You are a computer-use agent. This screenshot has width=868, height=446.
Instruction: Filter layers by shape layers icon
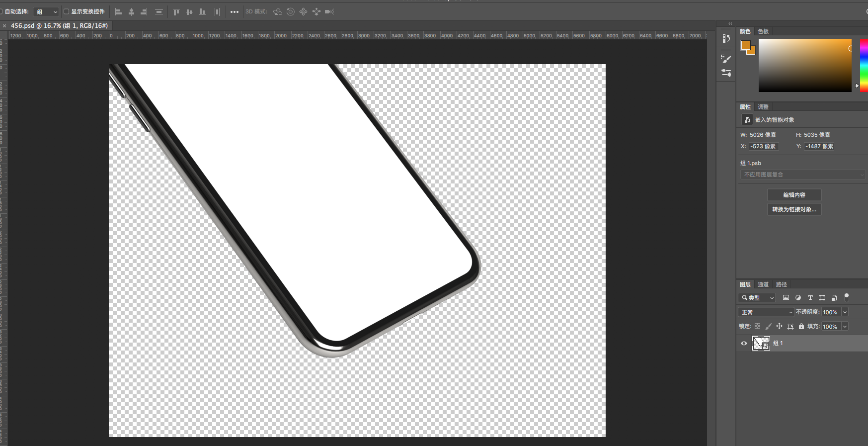(822, 298)
